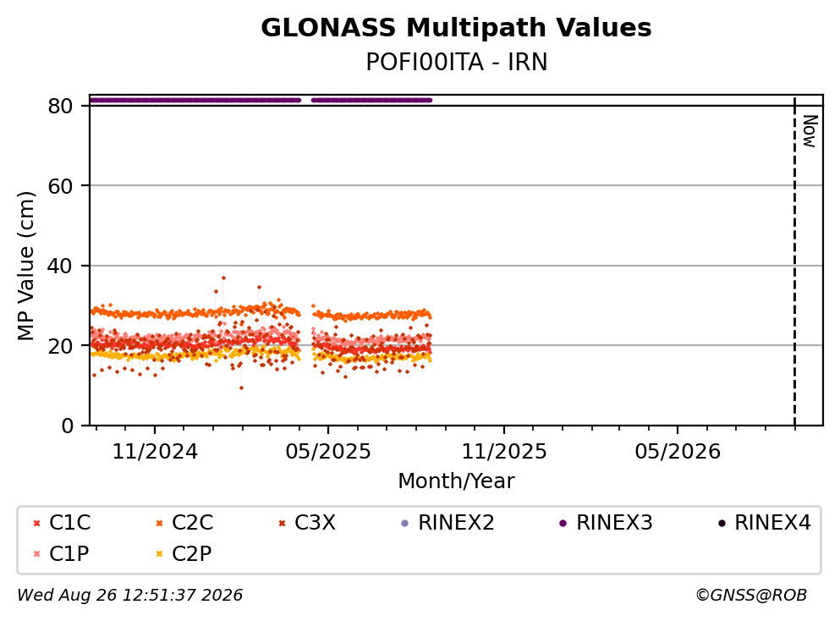Click the 80 y-axis tick label
This screenshot has height=621, width=840.
pyautogui.click(x=60, y=106)
